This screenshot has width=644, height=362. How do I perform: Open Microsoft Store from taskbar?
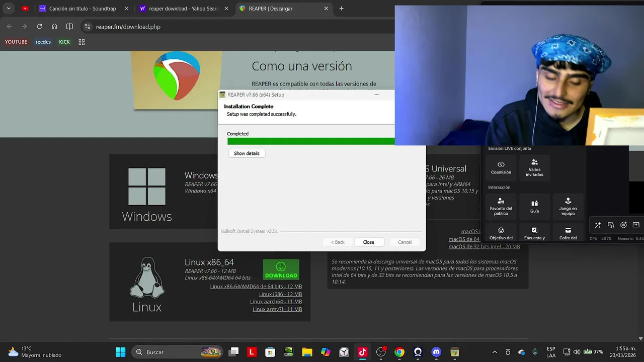point(270,352)
